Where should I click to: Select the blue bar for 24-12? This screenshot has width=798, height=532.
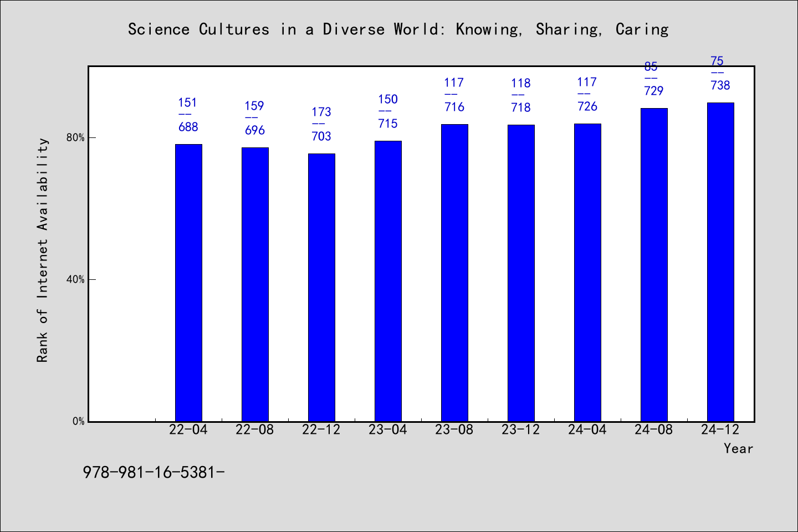click(x=720, y=262)
